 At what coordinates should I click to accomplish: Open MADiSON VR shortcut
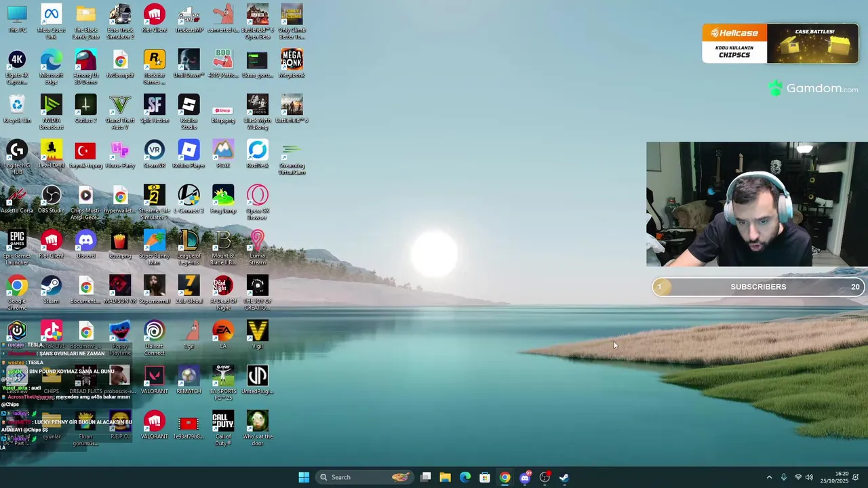120,290
